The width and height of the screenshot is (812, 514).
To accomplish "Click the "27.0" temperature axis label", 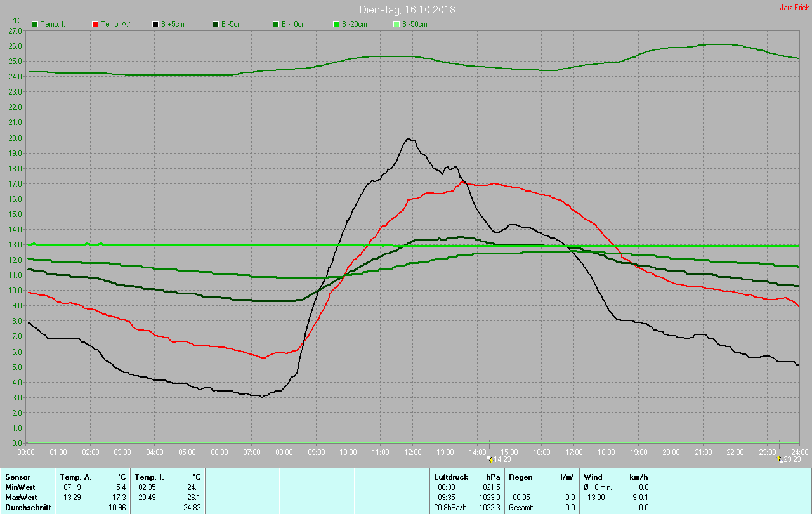I will coord(15,30).
